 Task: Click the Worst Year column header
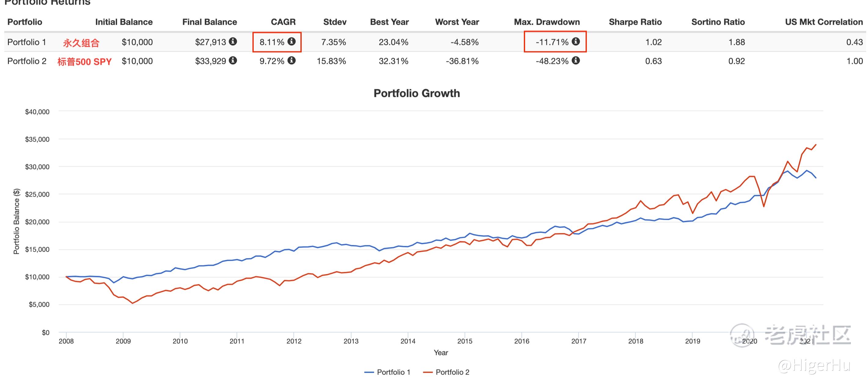[x=457, y=22]
